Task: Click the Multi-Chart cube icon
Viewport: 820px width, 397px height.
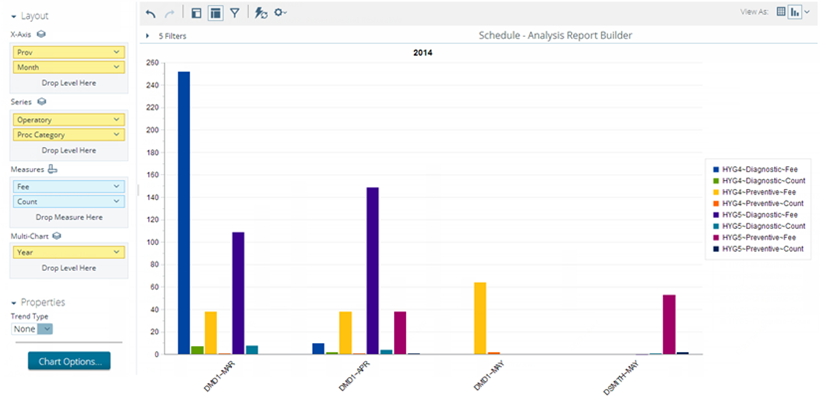Action: 57,236
